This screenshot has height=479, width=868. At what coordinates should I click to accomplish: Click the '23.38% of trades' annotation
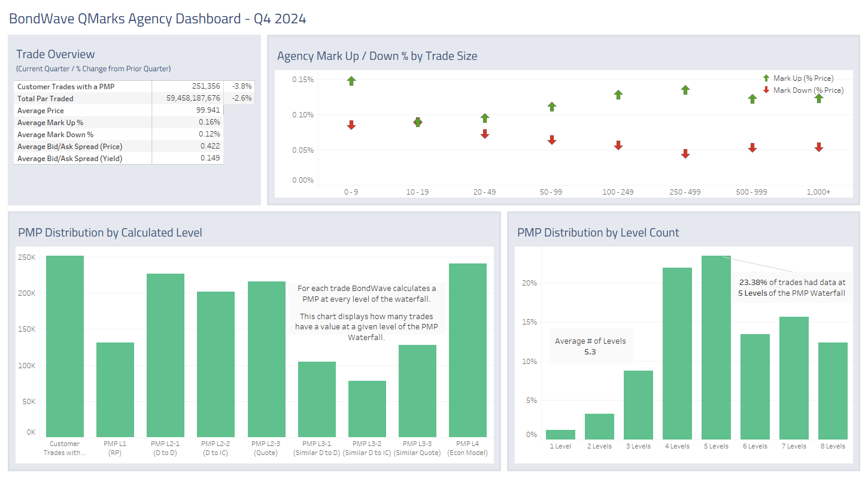[792, 287]
